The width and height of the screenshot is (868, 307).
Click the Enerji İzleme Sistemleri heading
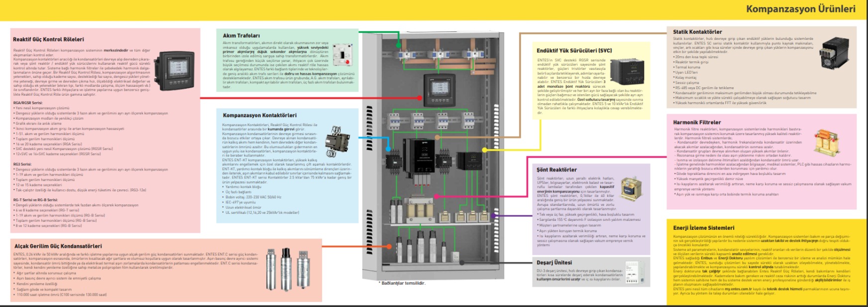click(x=703, y=228)
